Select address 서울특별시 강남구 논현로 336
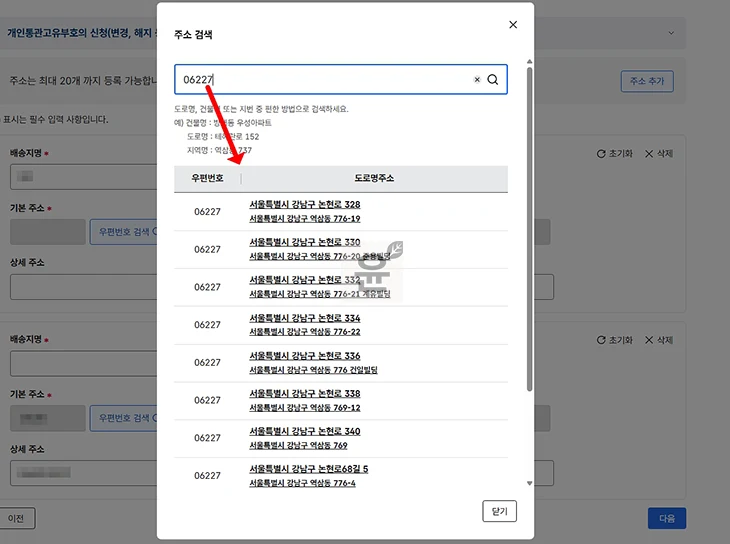The image size is (730, 544). click(x=304, y=356)
